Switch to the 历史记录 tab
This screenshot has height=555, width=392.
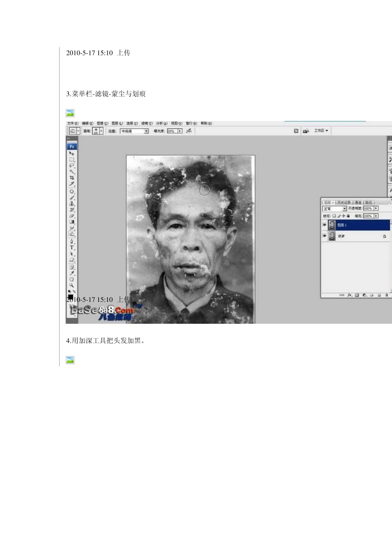(344, 202)
